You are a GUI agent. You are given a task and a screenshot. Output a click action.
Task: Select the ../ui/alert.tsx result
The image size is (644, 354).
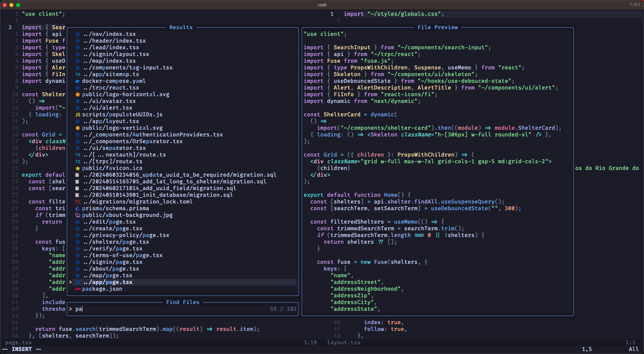tap(183, 108)
